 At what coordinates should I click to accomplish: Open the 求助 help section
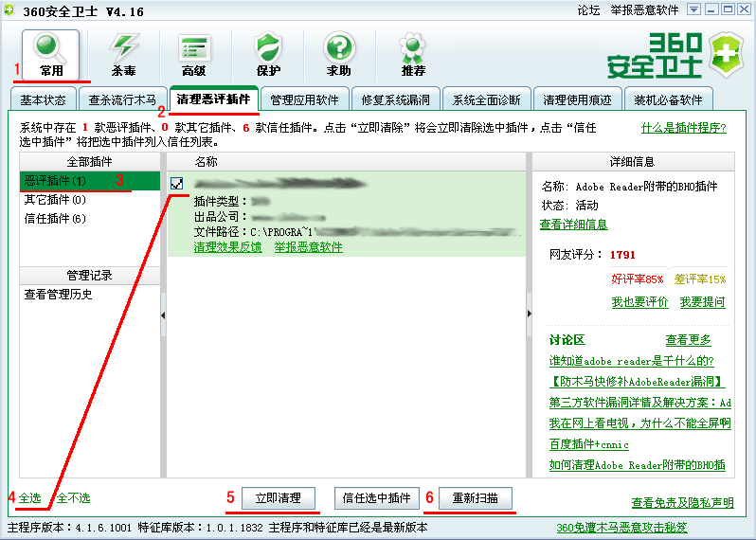[339, 54]
